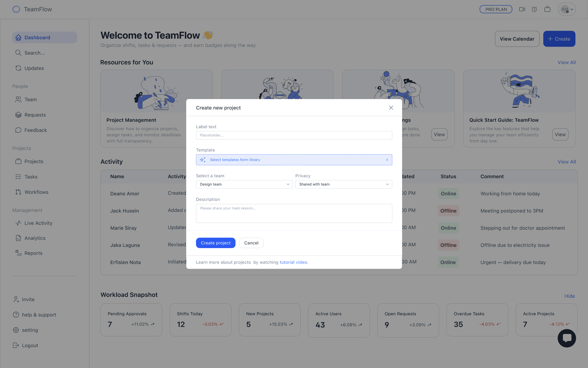This screenshot has width=588, height=368.
Task: Click the Create project button
Action: 216,243
